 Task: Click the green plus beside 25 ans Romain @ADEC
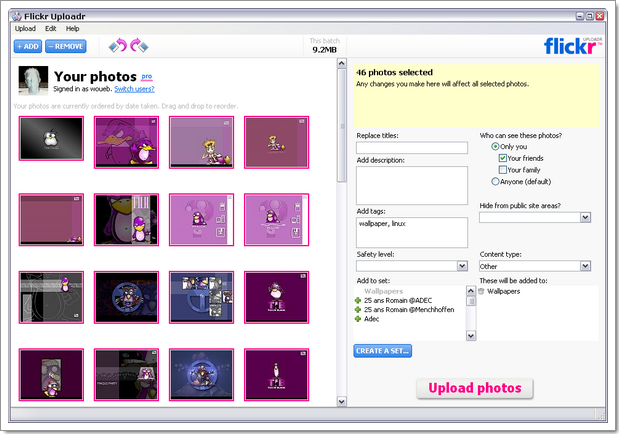pos(358,301)
